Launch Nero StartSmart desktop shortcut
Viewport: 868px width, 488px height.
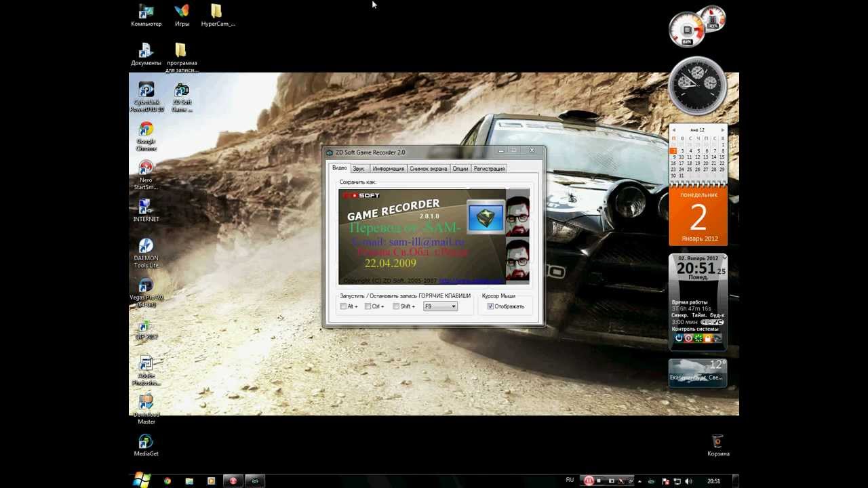(x=146, y=175)
